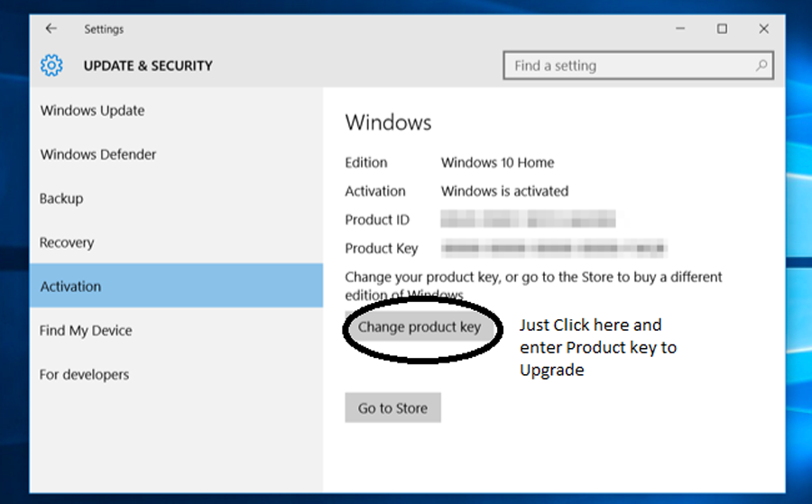Screen dimensions: 812x504
Task: Click the Windows is activated status
Action: tap(504, 191)
